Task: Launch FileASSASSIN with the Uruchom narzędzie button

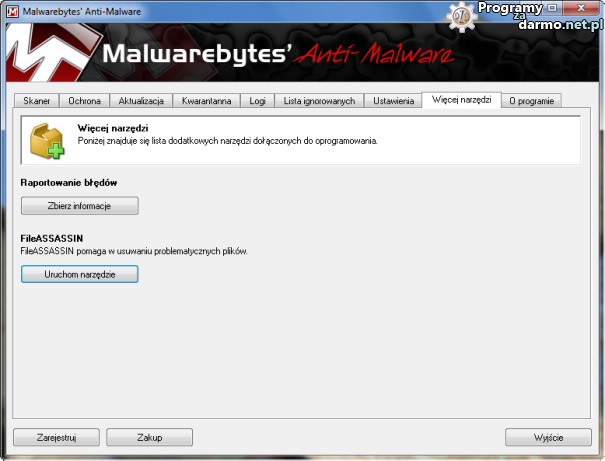Action: click(x=80, y=273)
